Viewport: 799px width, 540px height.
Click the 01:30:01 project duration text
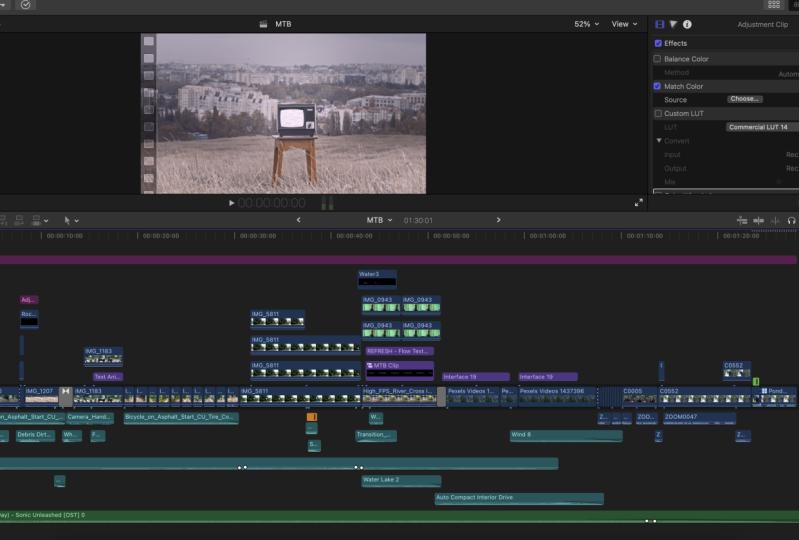click(x=418, y=221)
